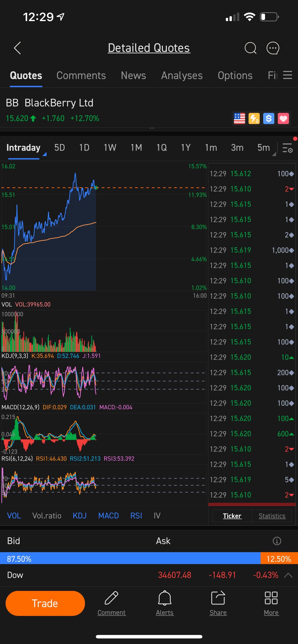Toggle the VOL indicator
The height and width of the screenshot is (644, 298).
(x=14, y=516)
